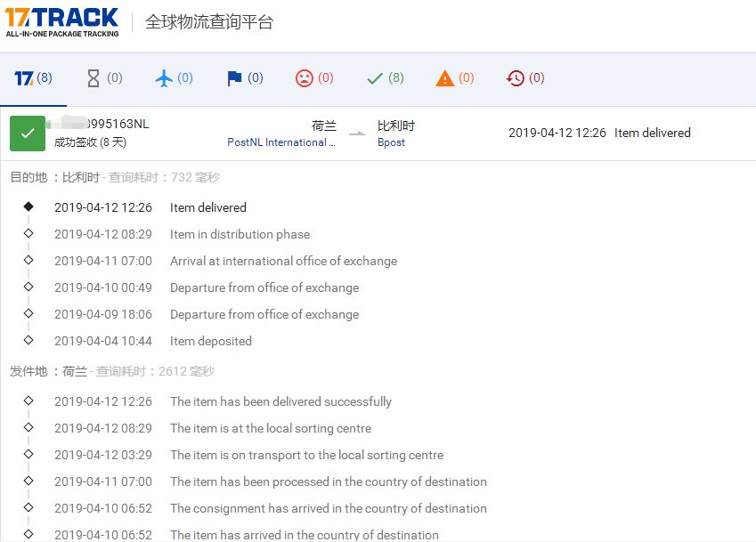Select the warning triangle alert filter icon
Viewport: 756px width, 542px height.
(x=443, y=77)
